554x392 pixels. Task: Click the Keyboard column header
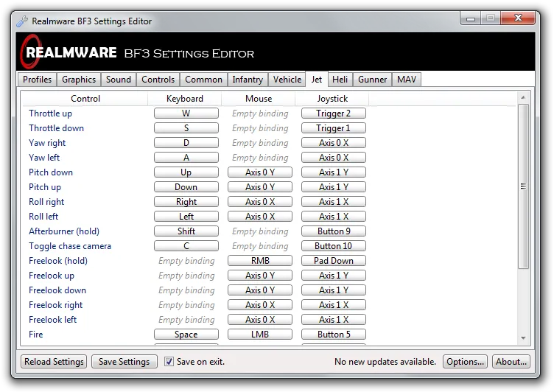[184, 99]
